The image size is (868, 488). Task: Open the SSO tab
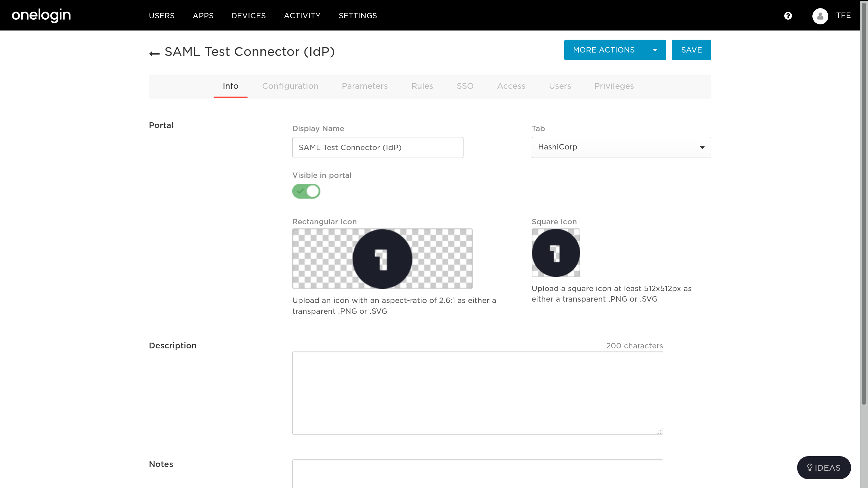click(465, 86)
